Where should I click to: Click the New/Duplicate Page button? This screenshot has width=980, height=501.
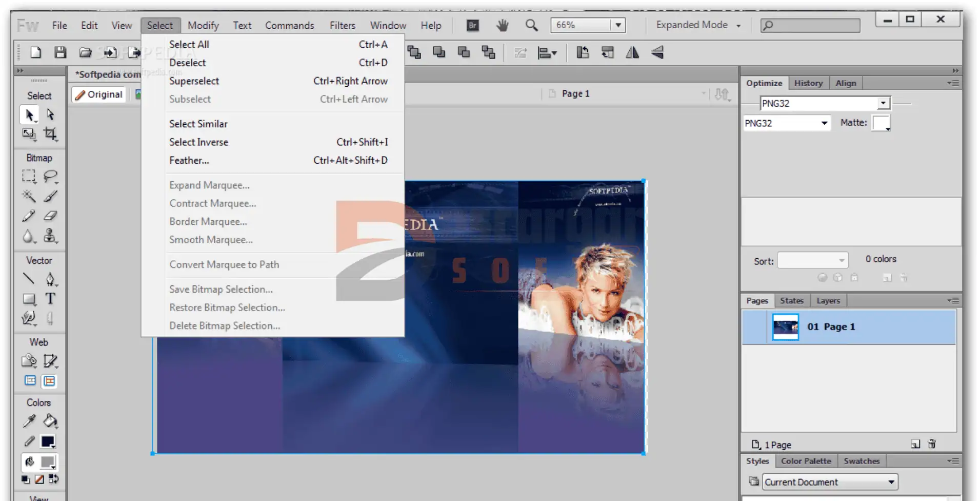click(915, 444)
